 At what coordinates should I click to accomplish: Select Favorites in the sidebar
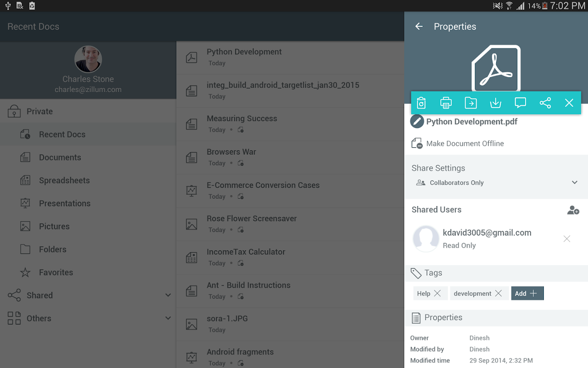56,272
